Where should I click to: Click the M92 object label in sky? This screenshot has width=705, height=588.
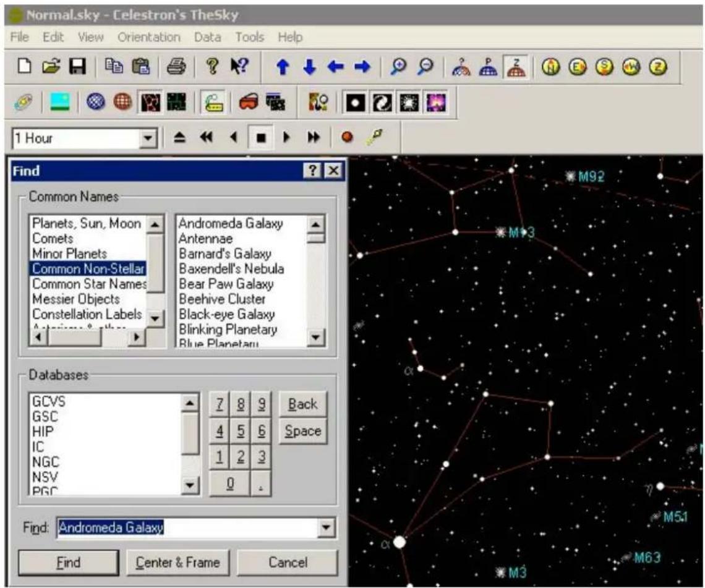tap(591, 176)
